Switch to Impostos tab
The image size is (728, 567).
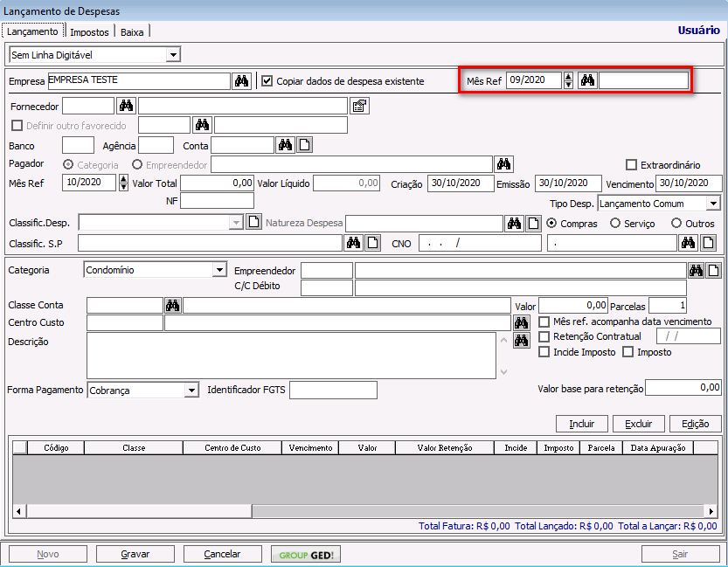click(x=89, y=32)
